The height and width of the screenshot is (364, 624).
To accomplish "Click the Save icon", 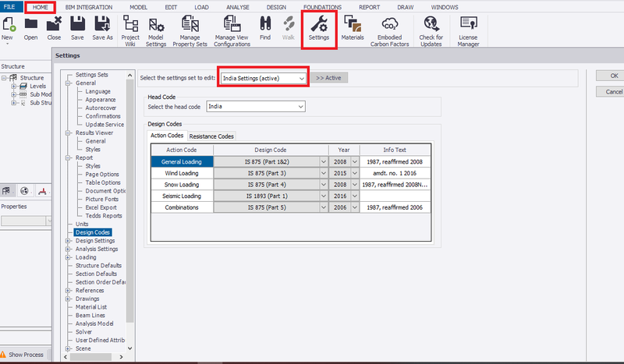I will 77,25.
